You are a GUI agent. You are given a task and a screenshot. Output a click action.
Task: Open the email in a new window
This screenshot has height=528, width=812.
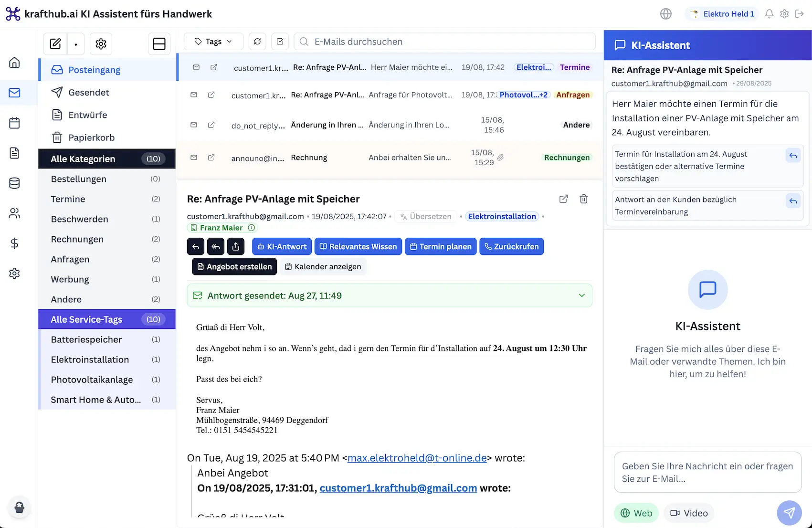click(x=563, y=199)
